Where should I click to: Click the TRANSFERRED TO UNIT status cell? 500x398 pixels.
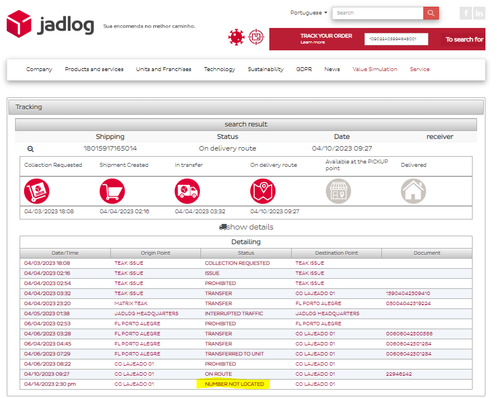click(x=234, y=354)
